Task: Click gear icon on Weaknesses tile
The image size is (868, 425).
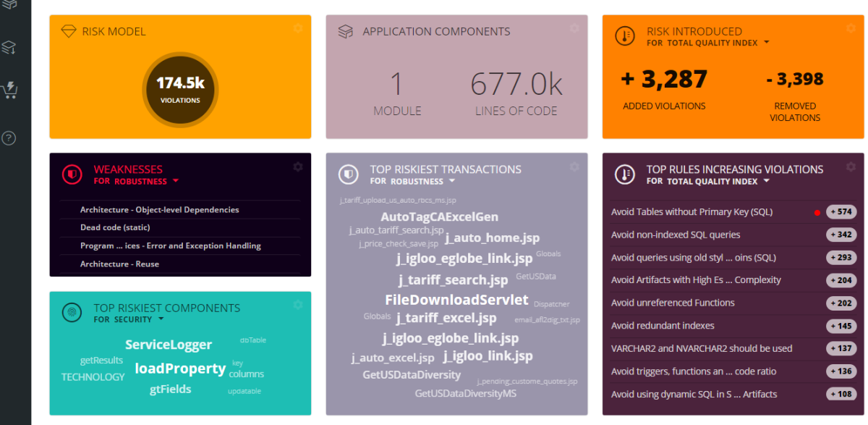Action: click(x=297, y=167)
